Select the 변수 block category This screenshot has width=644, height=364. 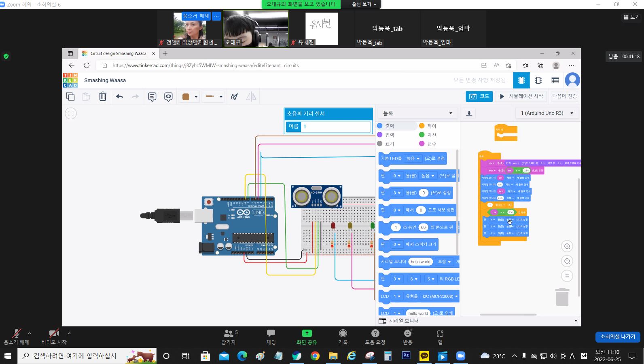pos(431,144)
